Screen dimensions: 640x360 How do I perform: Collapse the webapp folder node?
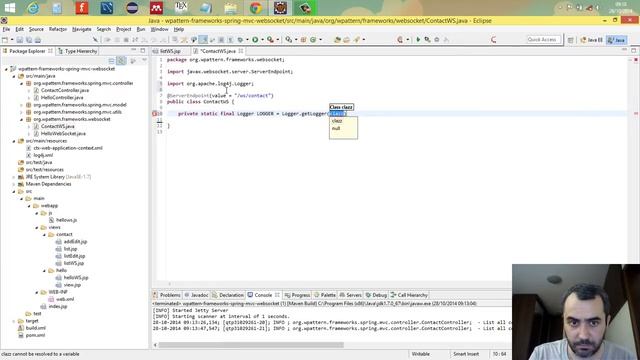(29, 206)
